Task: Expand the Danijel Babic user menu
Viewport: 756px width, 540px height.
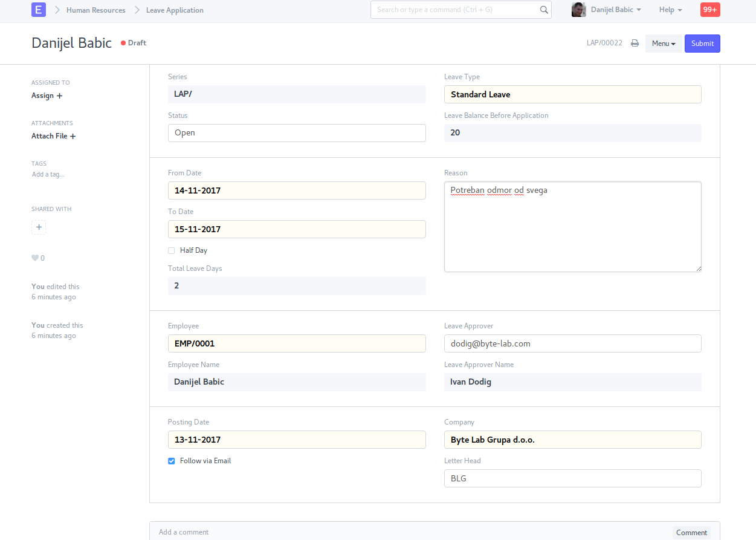Action: [x=615, y=10]
